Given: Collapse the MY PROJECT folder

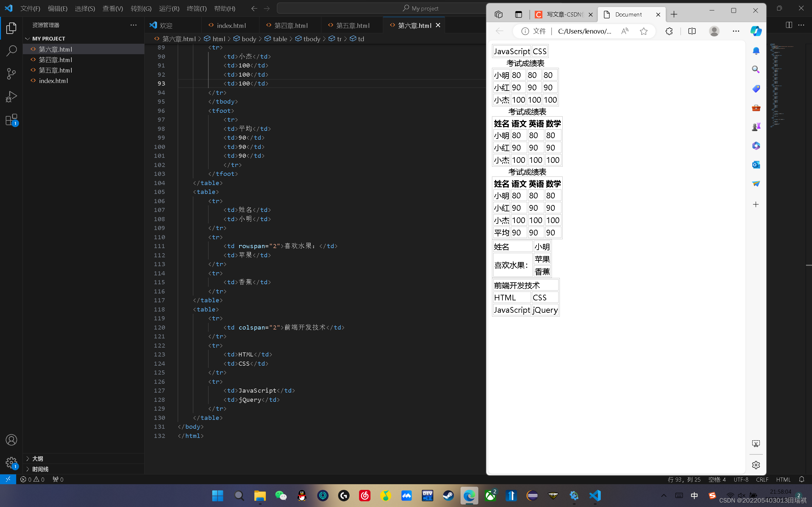Looking at the screenshot, I should (28, 38).
